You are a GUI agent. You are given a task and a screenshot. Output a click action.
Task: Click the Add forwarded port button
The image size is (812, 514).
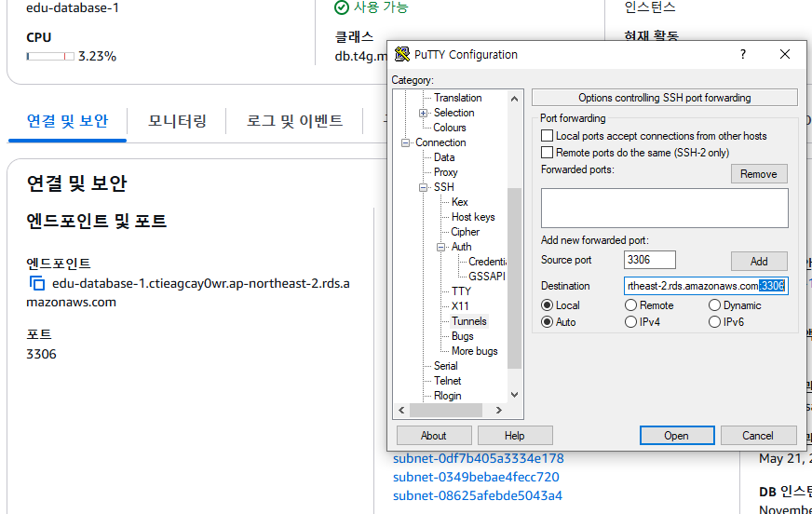(759, 262)
